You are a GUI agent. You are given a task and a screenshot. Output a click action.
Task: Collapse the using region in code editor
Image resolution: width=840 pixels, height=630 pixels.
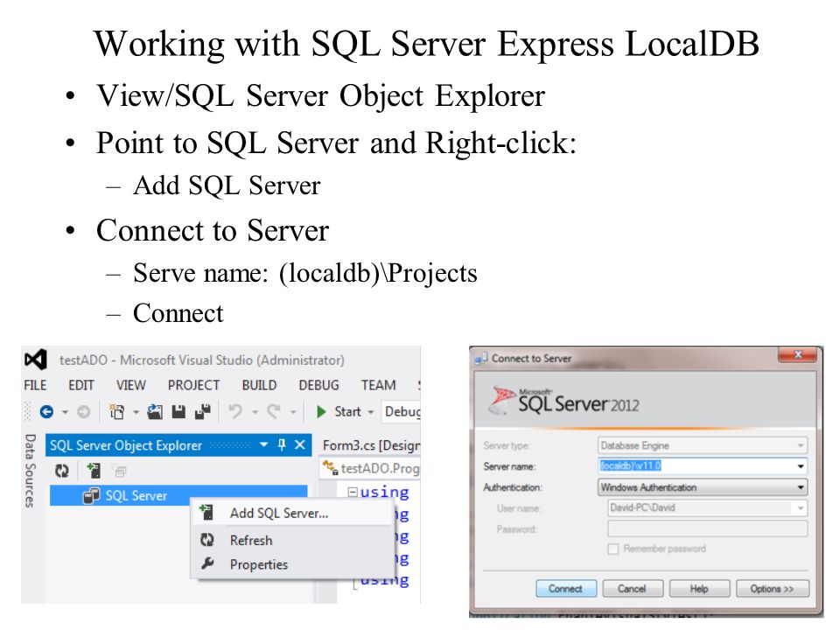point(353,492)
